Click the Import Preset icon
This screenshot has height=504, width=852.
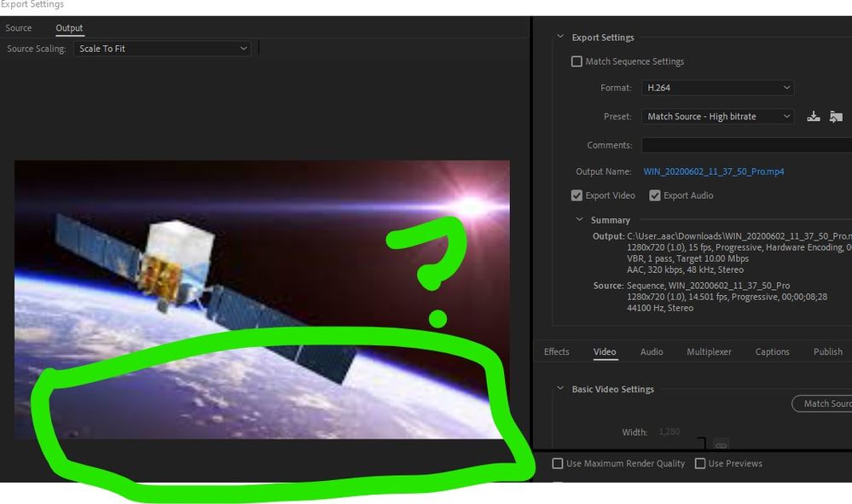836,116
